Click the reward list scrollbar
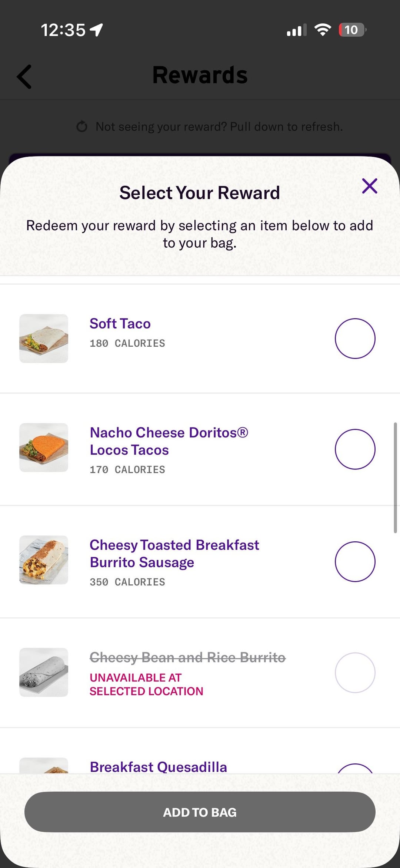This screenshot has width=400, height=868. pyautogui.click(x=395, y=478)
